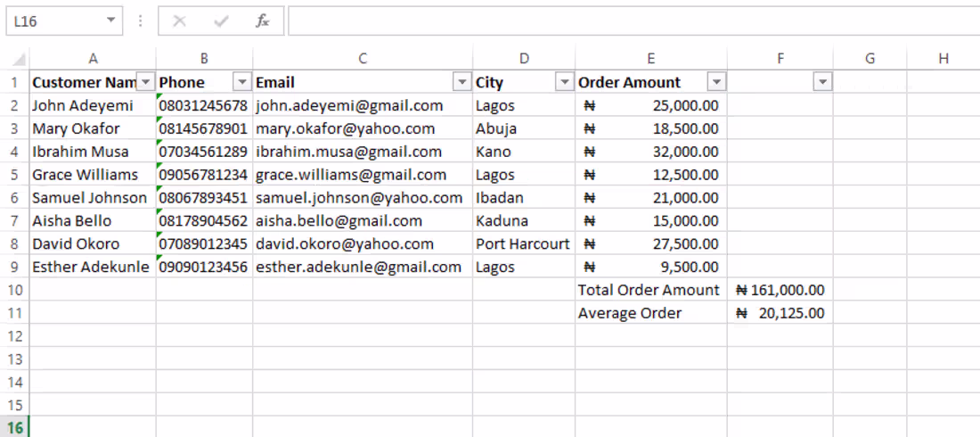
Task: Click the Cancel (X) formula bar icon
Action: [x=179, y=21]
